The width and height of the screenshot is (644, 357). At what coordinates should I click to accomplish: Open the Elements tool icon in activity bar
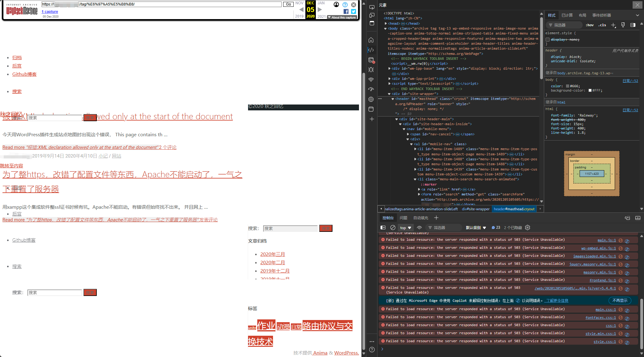pos(371,50)
